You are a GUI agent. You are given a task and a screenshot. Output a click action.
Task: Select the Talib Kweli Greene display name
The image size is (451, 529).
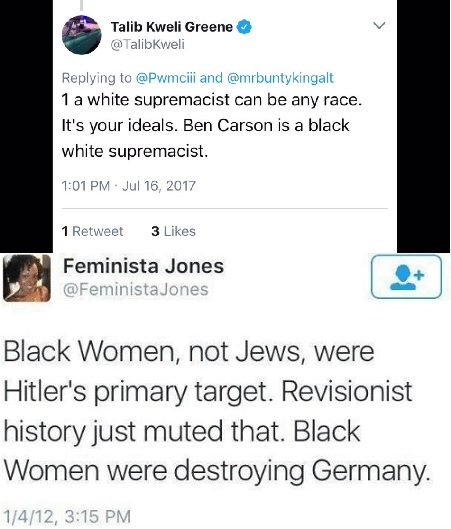pyautogui.click(x=172, y=27)
